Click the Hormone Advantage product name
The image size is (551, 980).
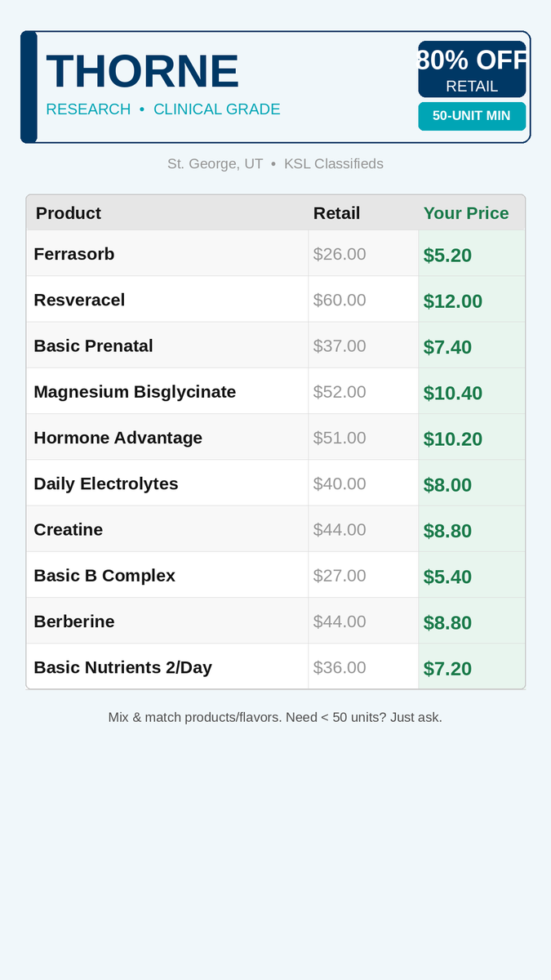pyautogui.click(x=118, y=438)
